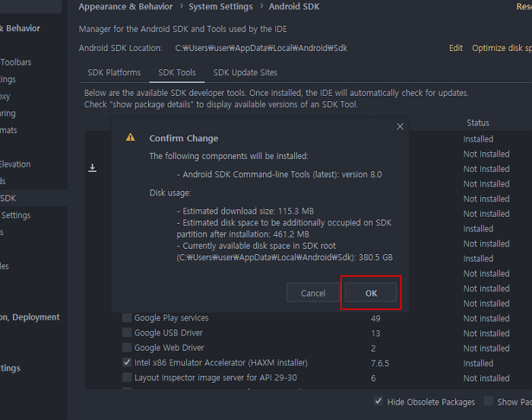Click Not installed status of Google USB Driver
Viewport: 532px width, 420px height.
click(x=486, y=333)
